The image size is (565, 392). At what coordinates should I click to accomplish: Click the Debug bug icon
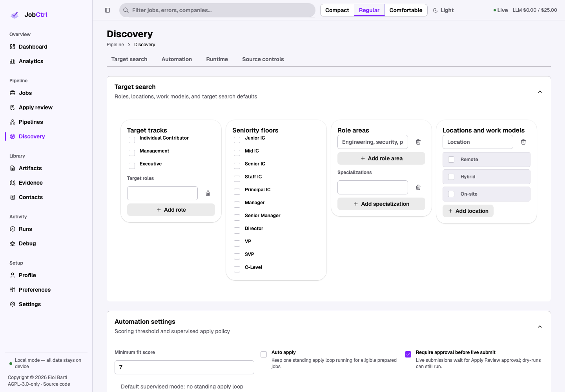point(13,243)
